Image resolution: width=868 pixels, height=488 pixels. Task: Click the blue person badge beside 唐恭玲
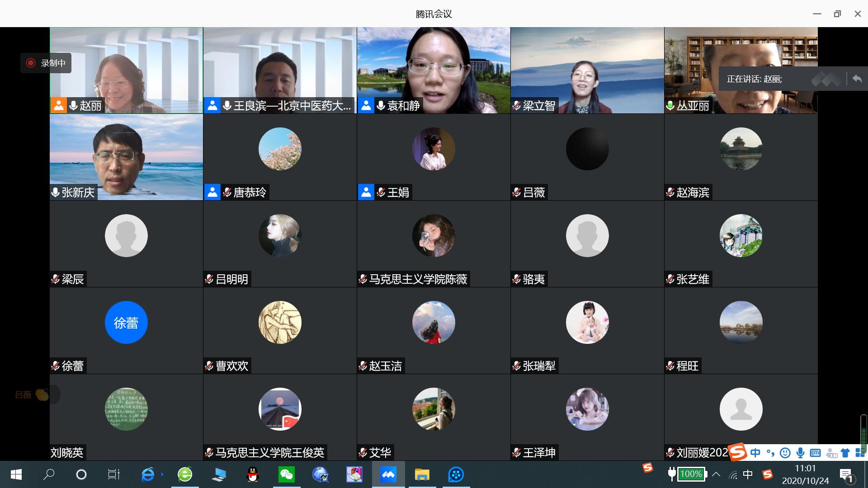click(x=212, y=192)
